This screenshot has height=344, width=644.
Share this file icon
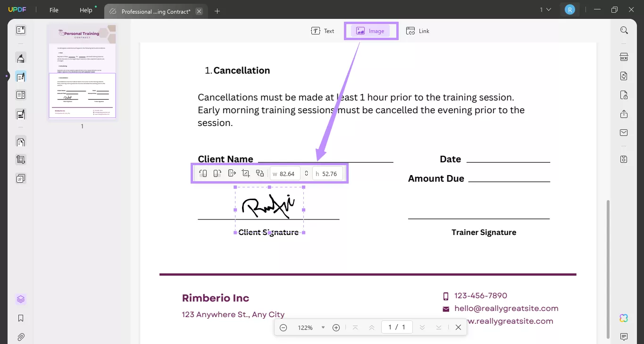click(624, 114)
